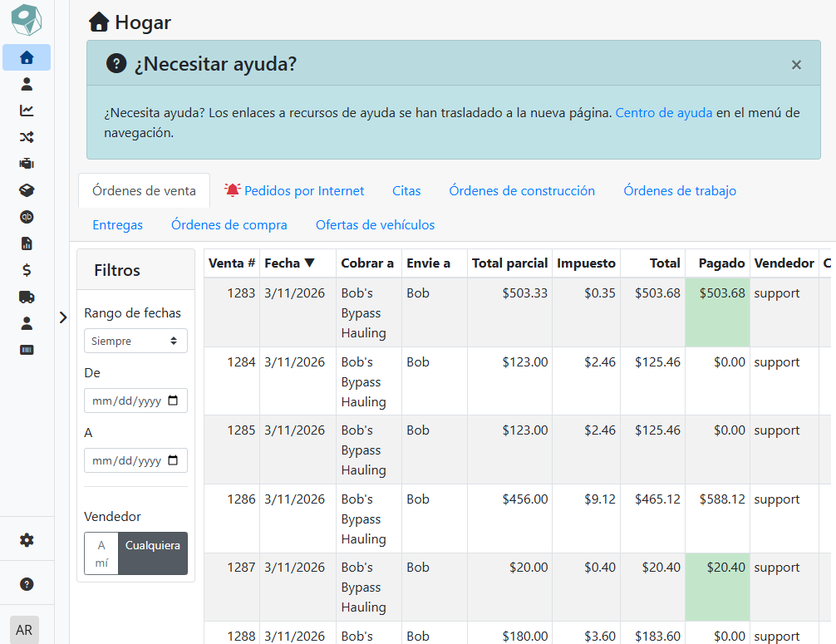The height and width of the screenshot is (644, 836).
Task: Open the line chart sidebar icon
Action: tap(27, 111)
